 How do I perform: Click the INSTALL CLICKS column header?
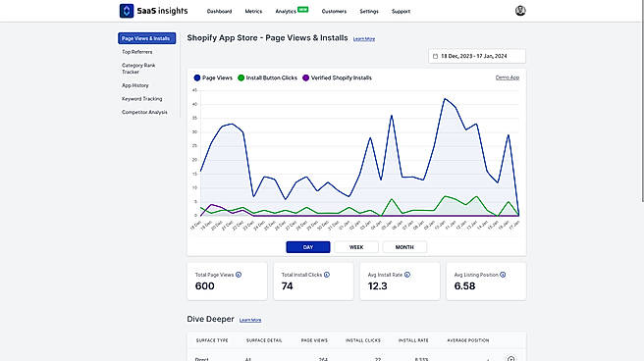point(363,340)
